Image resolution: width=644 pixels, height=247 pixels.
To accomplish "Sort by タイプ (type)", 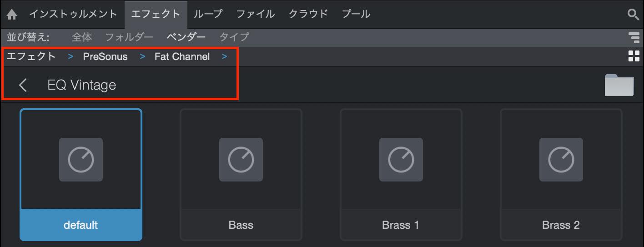I will [234, 37].
